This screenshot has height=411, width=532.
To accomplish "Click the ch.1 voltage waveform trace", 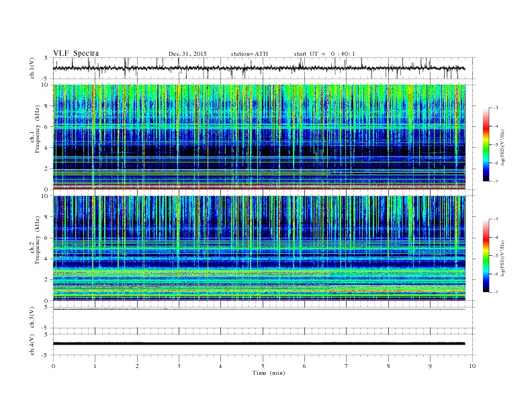I will [x=259, y=68].
